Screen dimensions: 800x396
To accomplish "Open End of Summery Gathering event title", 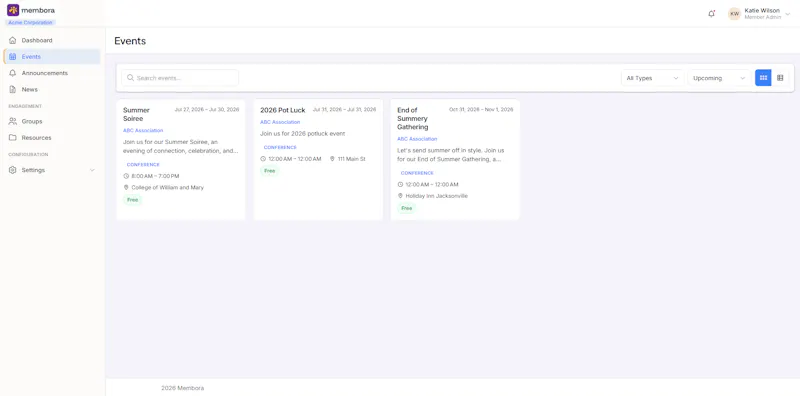I will [413, 118].
